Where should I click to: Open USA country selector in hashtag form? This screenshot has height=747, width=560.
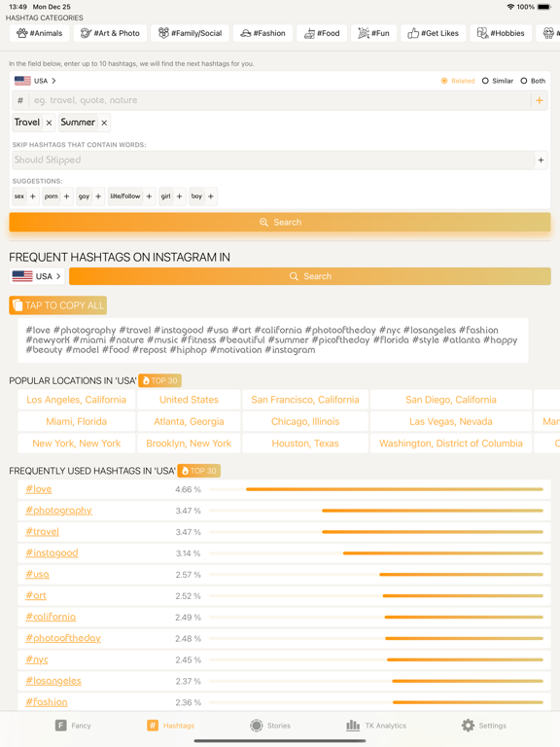tap(35, 81)
